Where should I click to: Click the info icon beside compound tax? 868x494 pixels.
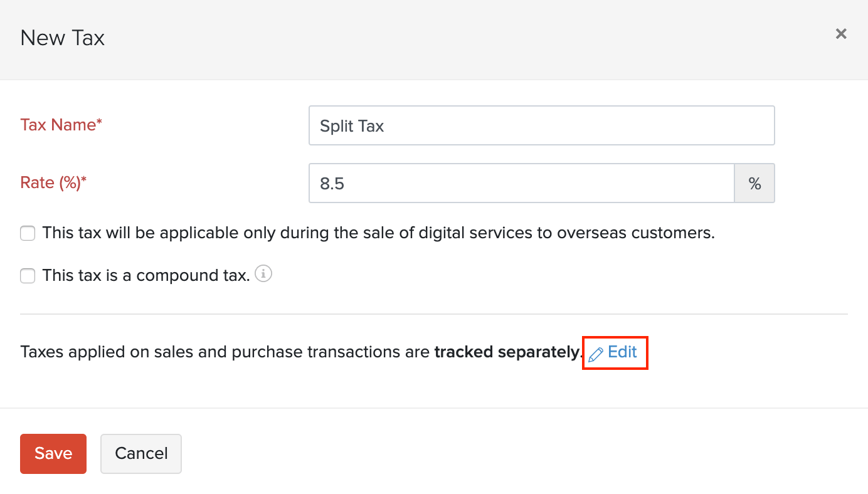click(263, 275)
